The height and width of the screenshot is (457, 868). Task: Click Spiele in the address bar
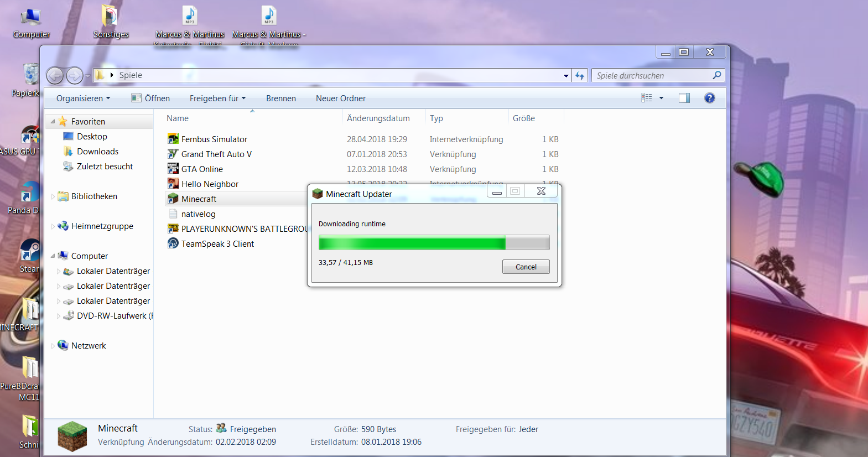(x=131, y=75)
